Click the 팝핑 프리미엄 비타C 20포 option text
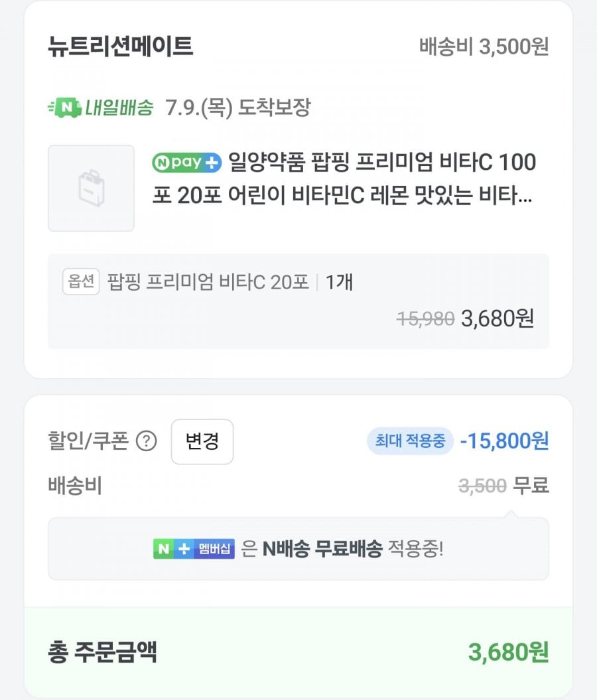 (208, 282)
